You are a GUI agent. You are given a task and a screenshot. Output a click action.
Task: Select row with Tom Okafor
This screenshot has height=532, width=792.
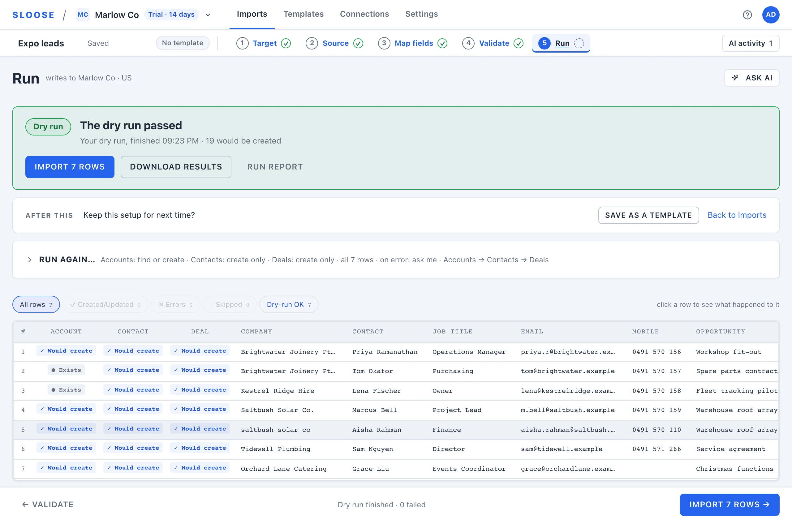(396, 371)
